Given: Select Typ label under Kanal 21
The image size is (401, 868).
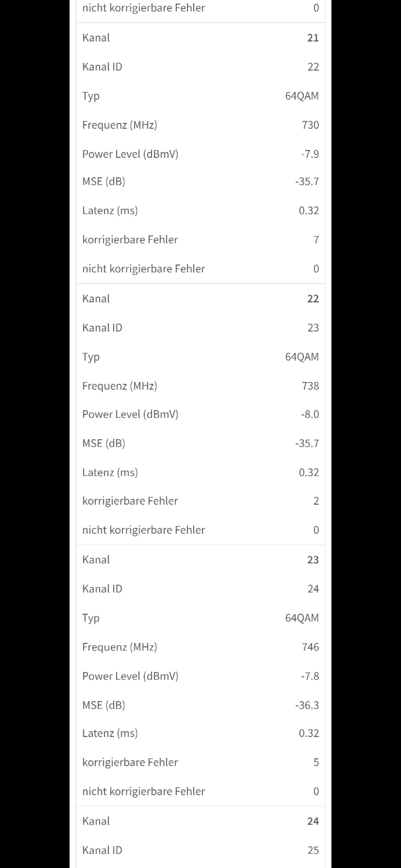Looking at the screenshot, I should point(91,96).
